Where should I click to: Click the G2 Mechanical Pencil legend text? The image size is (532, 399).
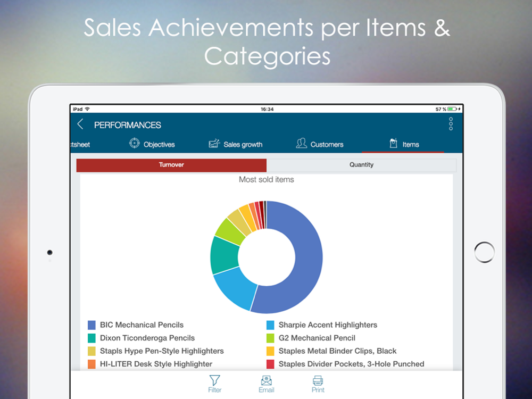(317, 338)
